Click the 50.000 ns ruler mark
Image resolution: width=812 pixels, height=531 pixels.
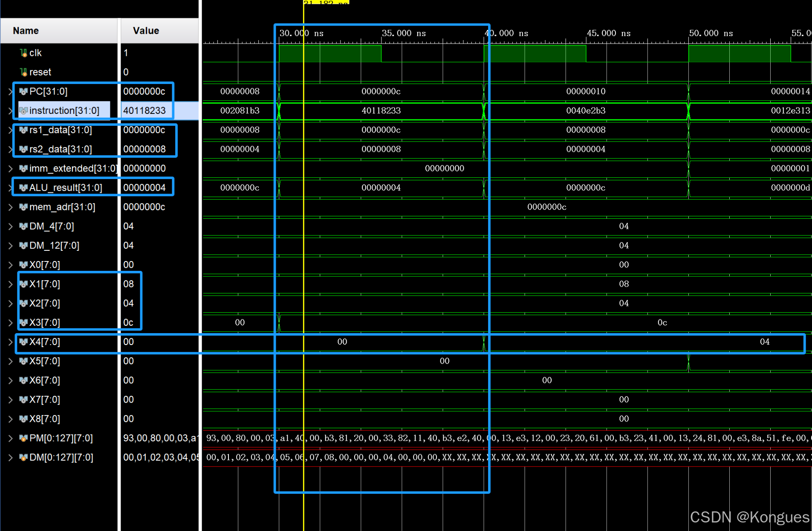point(711,33)
